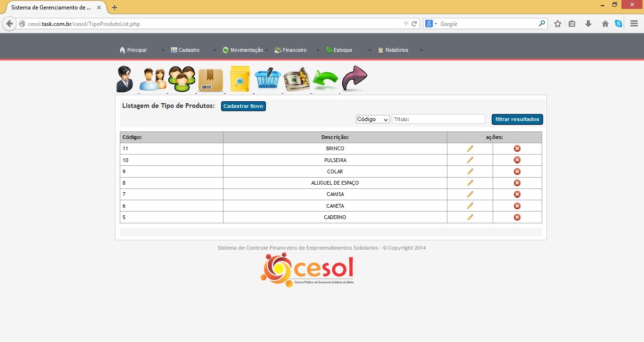
Task: Click the Cadastrar Novo button
Action: [243, 106]
